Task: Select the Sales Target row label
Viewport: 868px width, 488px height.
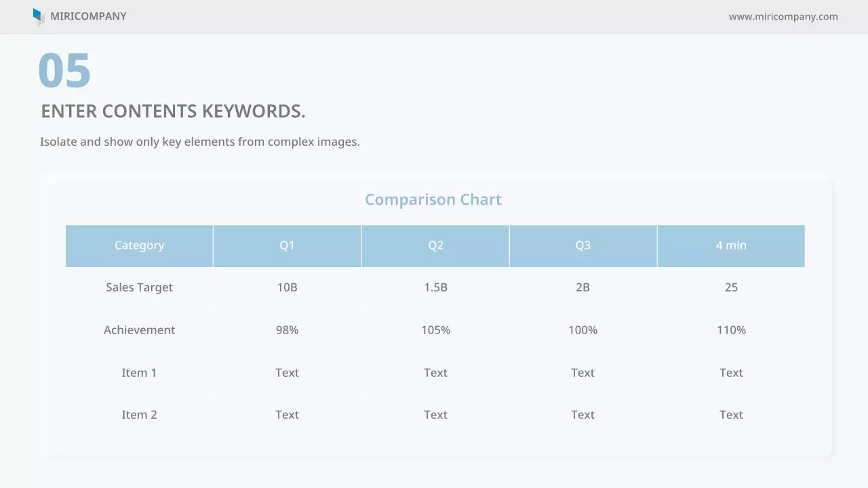Action: (139, 287)
